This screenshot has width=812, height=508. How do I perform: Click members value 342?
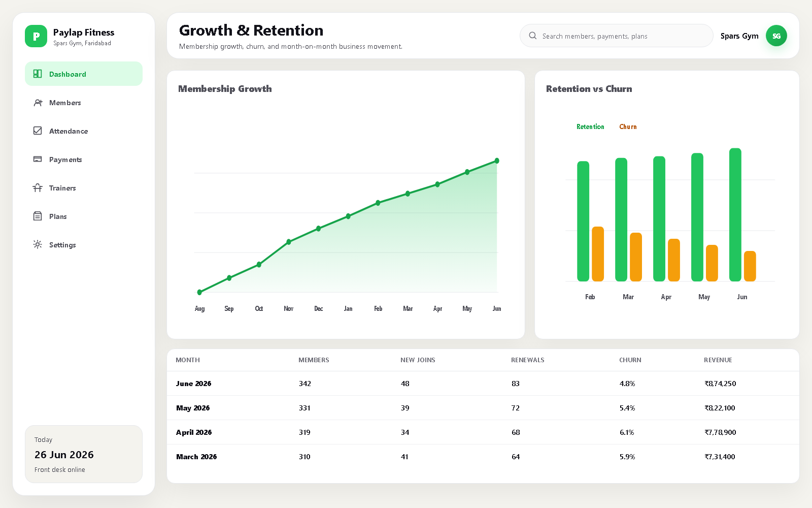pos(304,384)
